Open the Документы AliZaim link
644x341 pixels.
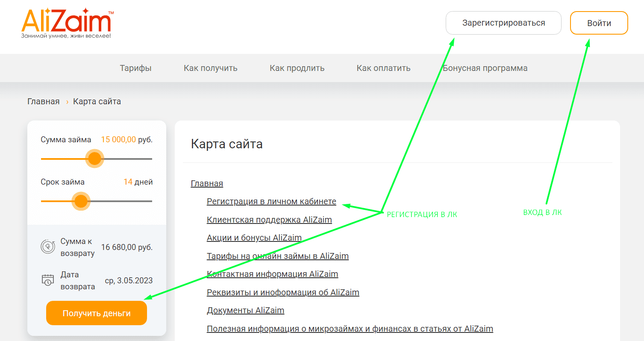245,311
